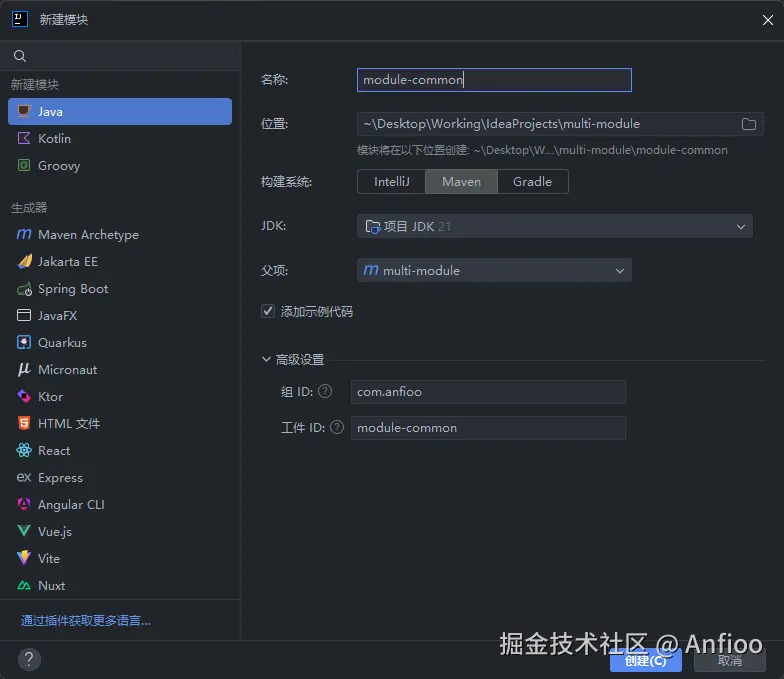Pick the Vite generator icon
The height and width of the screenshot is (679, 784).
click(x=24, y=558)
